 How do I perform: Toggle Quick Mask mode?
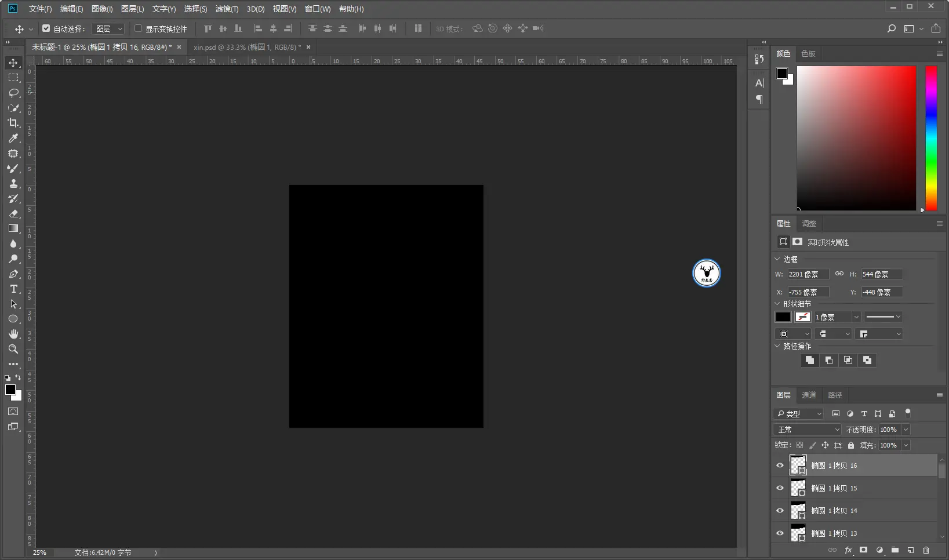(x=13, y=411)
